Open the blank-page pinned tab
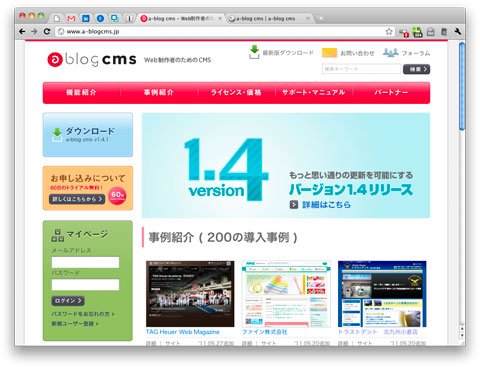480x367 pixels. click(x=57, y=18)
